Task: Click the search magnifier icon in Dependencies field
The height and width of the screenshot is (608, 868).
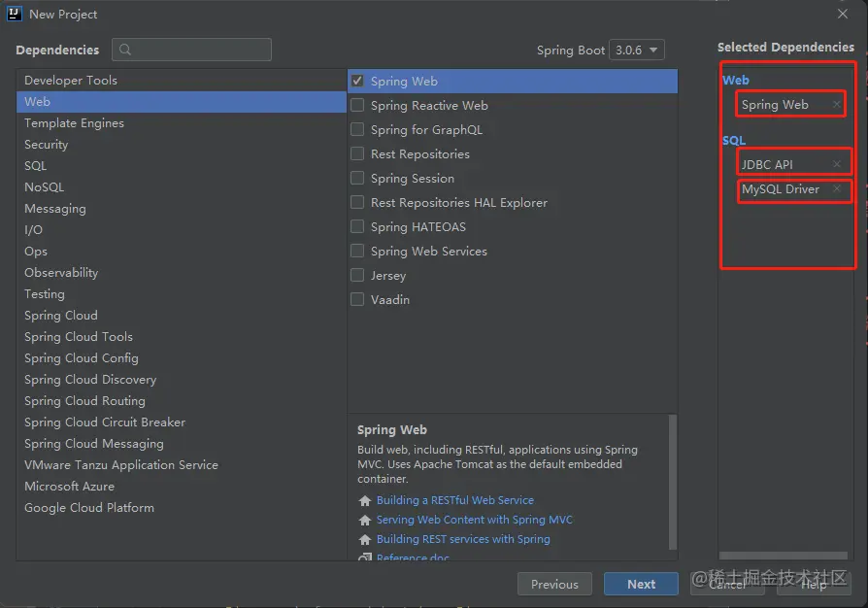Action: [x=125, y=50]
